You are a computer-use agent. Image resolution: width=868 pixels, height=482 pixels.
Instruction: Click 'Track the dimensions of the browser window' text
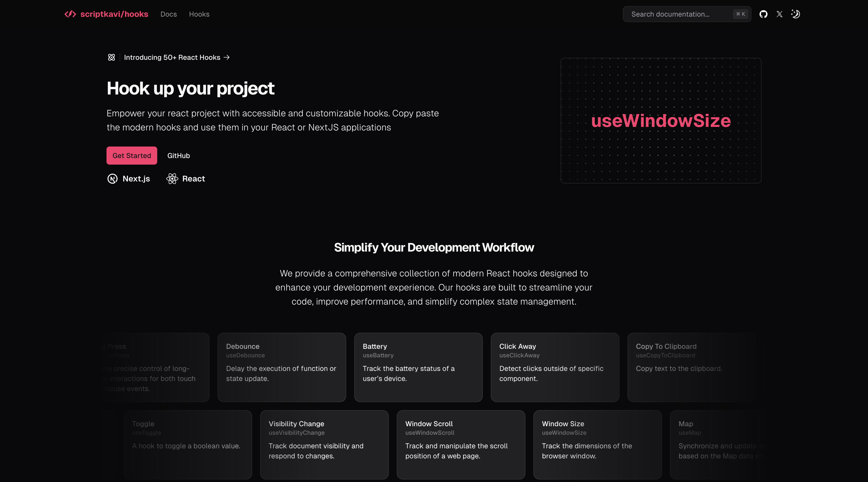tap(587, 451)
